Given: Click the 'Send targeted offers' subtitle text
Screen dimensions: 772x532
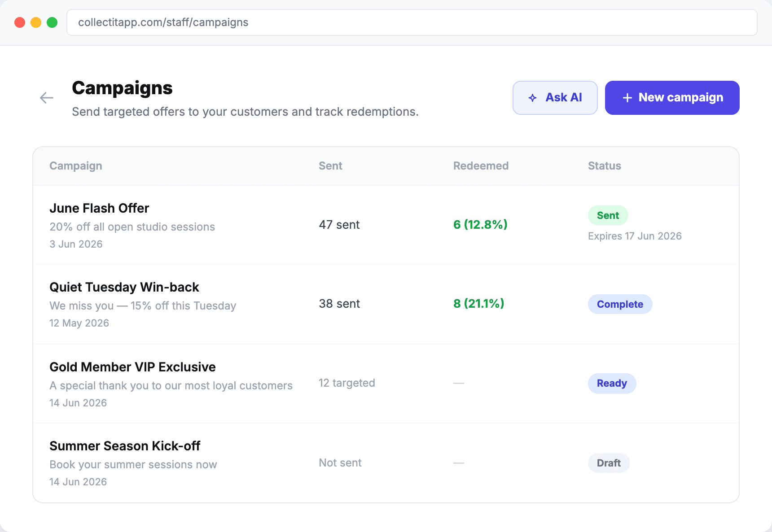Looking at the screenshot, I should tap(245, 112).
